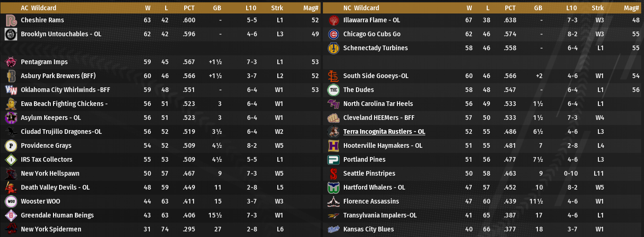The image size is (644, 237).
Task: Open Terra Incognita Rustlers team link
Action: 384,132
